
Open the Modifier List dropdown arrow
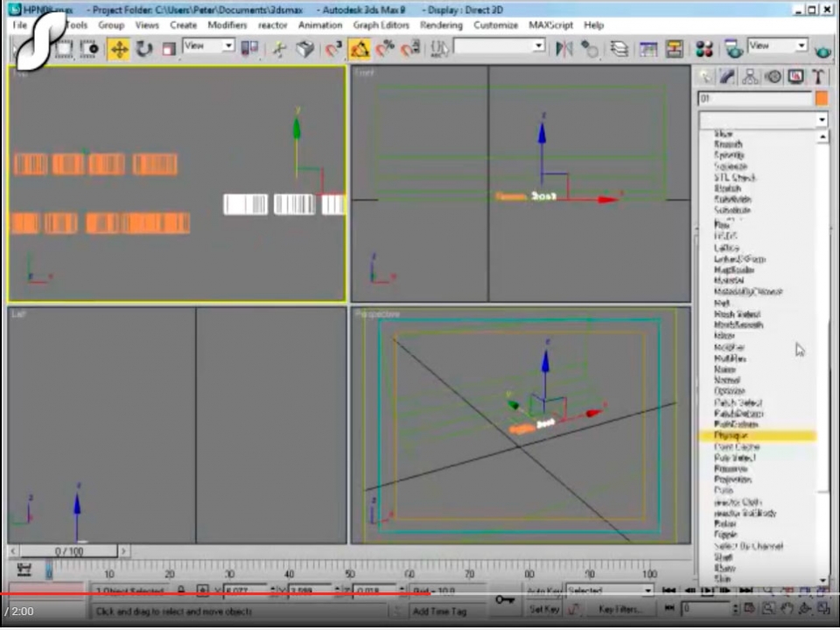pos(821,120)
